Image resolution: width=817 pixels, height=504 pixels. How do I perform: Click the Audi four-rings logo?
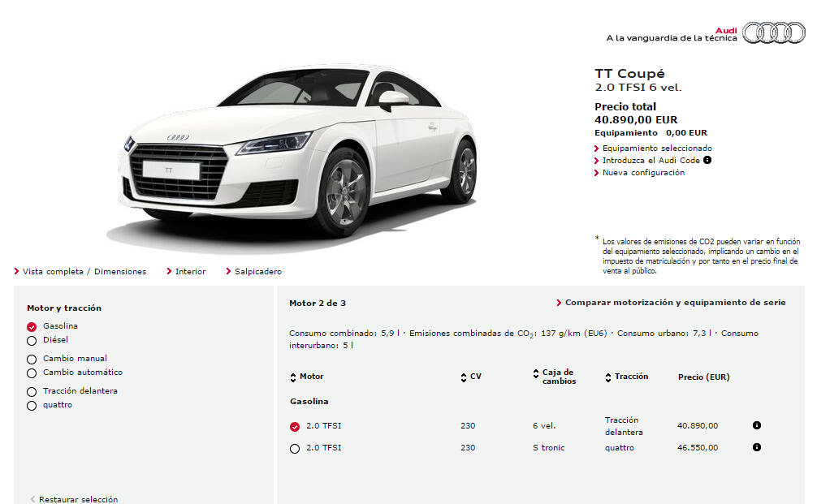[774, 32]
